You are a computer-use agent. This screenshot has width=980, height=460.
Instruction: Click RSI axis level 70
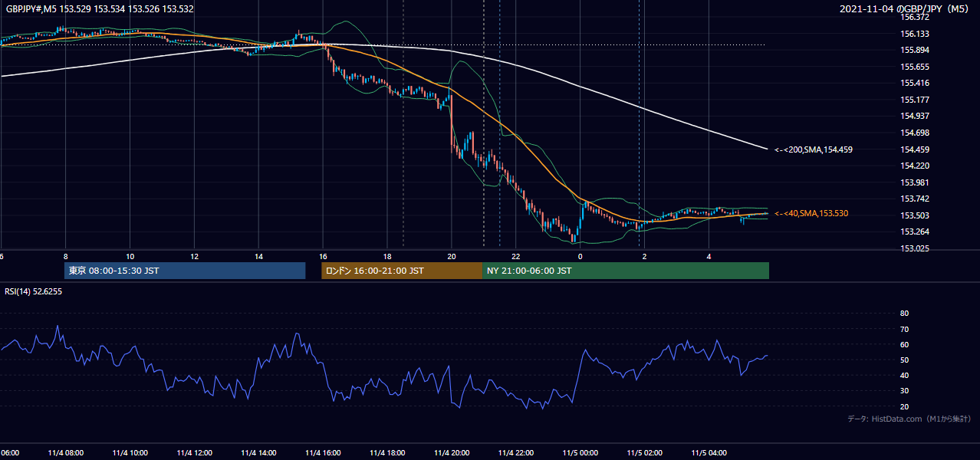(x=904, y=330)
